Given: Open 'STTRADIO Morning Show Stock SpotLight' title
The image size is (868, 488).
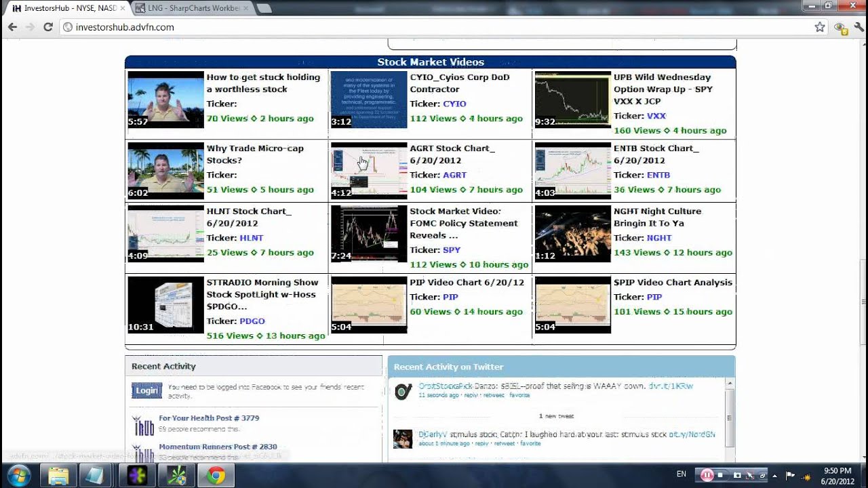Looking at the screenshot, I should pyautogui.click(x=262, y=294).
